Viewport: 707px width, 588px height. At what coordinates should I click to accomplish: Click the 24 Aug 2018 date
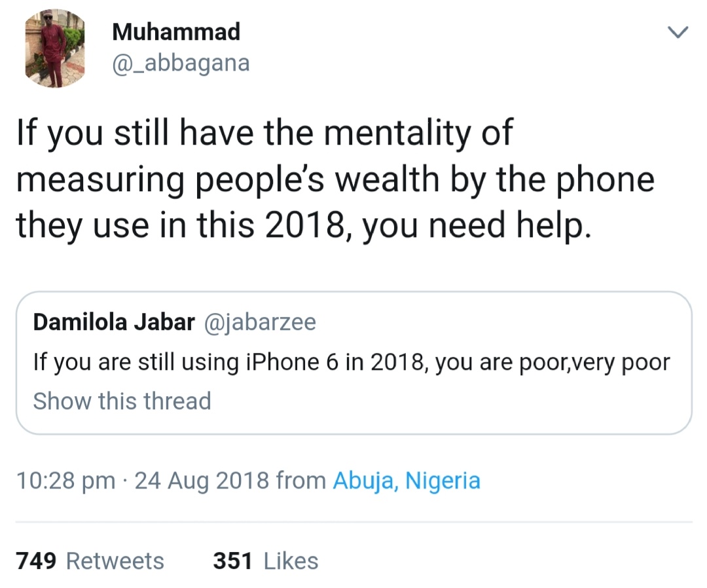[202, 481]
